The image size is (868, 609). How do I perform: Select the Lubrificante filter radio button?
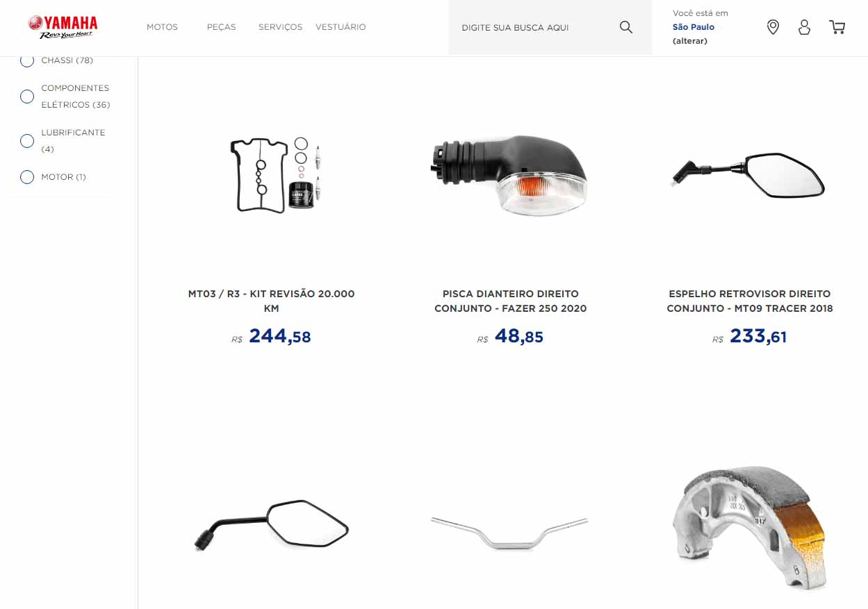pos(27,141)
